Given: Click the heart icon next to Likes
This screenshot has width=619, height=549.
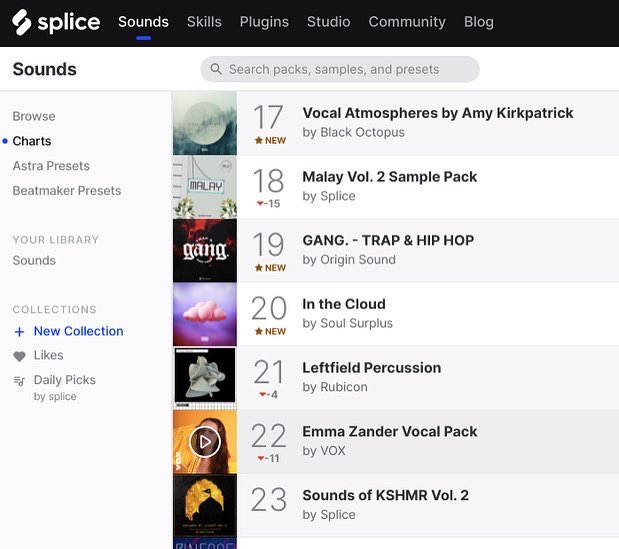Looking at the screenshot, I should click(19, 356).
